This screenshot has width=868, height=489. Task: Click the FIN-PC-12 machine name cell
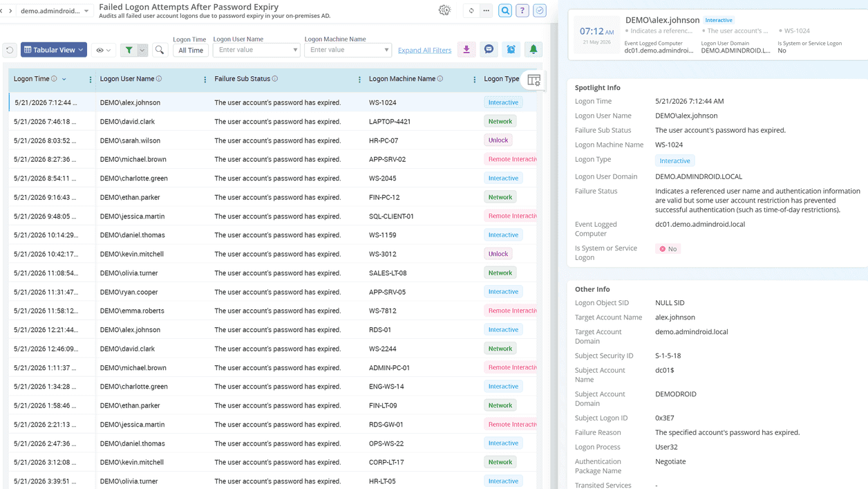[x=384, y=197]
